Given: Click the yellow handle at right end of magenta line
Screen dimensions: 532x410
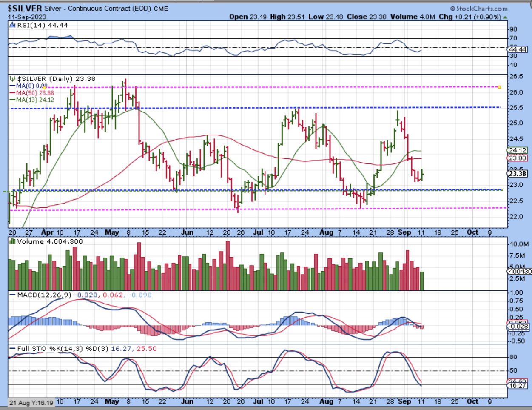Looking at the screenshot, I should pos(499,87).
